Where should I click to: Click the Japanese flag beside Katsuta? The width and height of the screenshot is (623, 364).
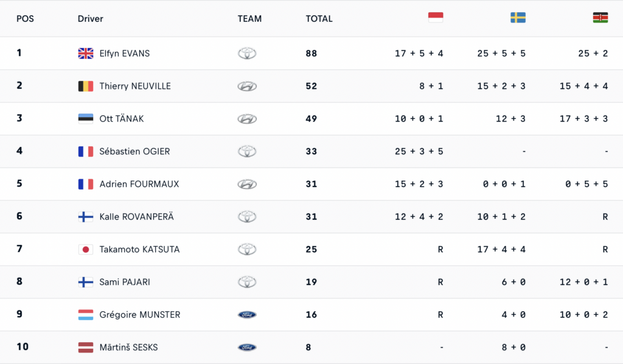pos(86,250)
